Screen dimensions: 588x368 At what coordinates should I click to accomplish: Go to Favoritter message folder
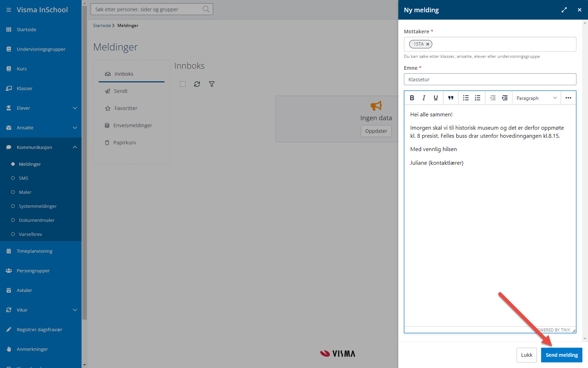126,108
